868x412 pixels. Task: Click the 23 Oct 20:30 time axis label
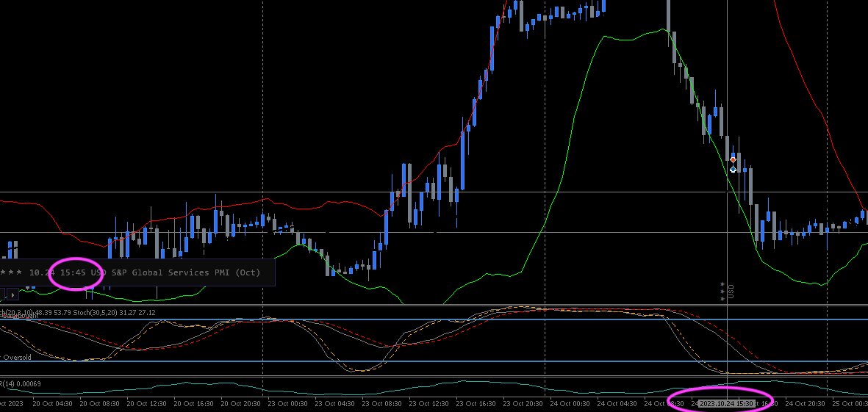click(x=523, y=404)
